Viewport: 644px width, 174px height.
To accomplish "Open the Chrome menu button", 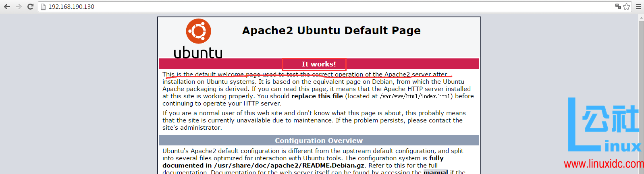I will tap(638, 6).
